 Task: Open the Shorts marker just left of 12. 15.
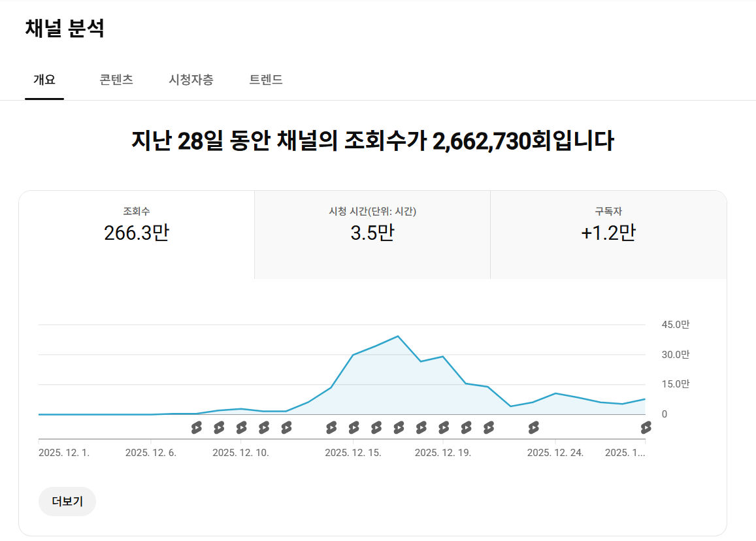pyautogui.click(x=331, y=428)
